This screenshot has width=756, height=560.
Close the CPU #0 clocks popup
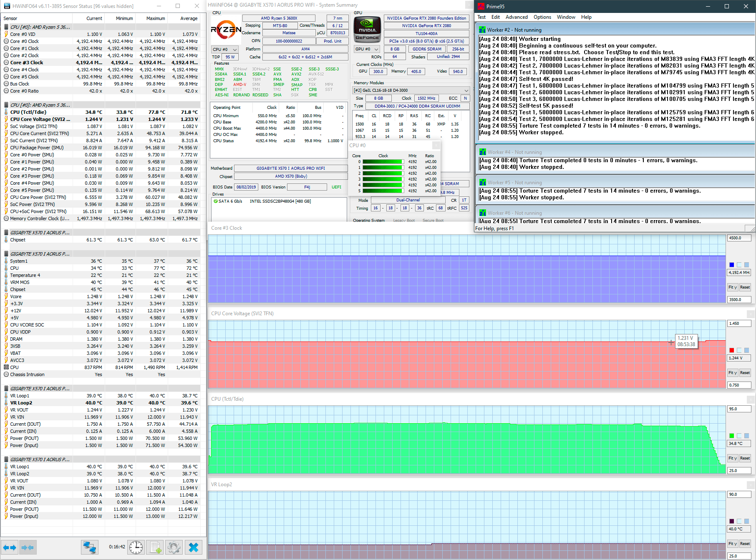(436, 145)
